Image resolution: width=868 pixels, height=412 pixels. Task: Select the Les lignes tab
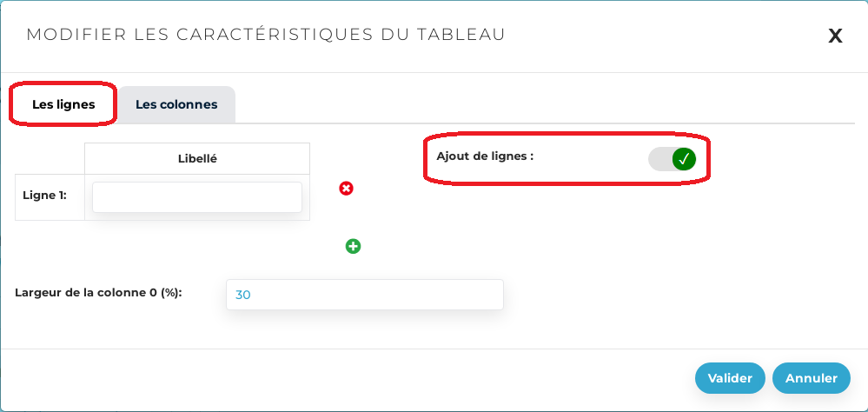63,105
